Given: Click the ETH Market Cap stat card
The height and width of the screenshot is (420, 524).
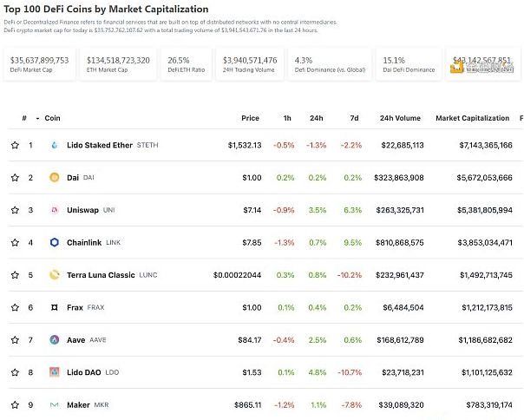Looking at the screenshot, I should click(118, 64).
